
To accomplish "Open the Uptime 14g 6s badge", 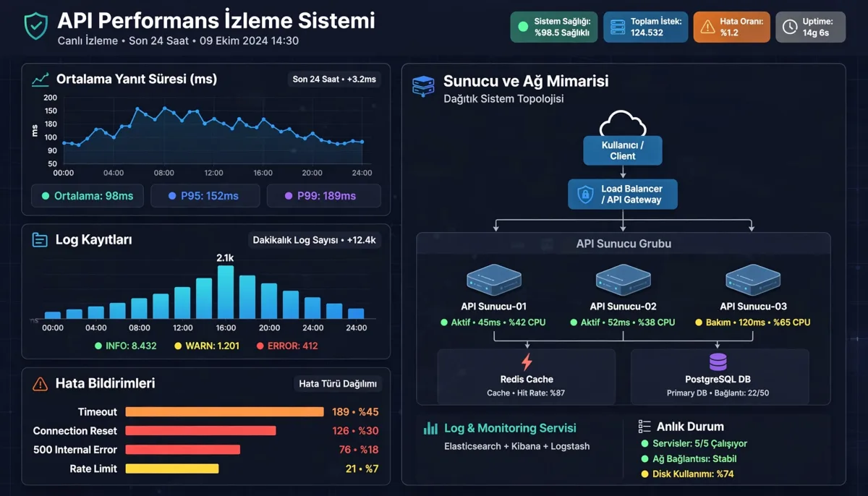I will [x=810, y=27].
